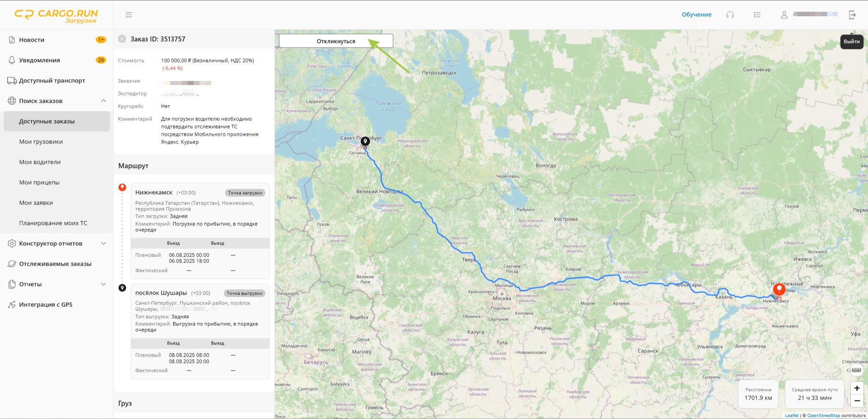Open the support headset icon
Image resolution: width=868 pixels, height=419 pixels.
730,15
